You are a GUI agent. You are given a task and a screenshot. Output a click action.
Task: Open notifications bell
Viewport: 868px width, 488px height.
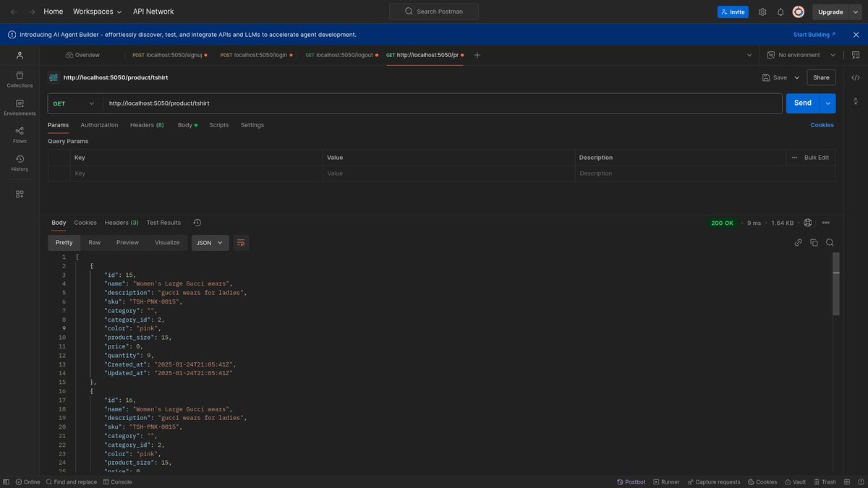780,12
